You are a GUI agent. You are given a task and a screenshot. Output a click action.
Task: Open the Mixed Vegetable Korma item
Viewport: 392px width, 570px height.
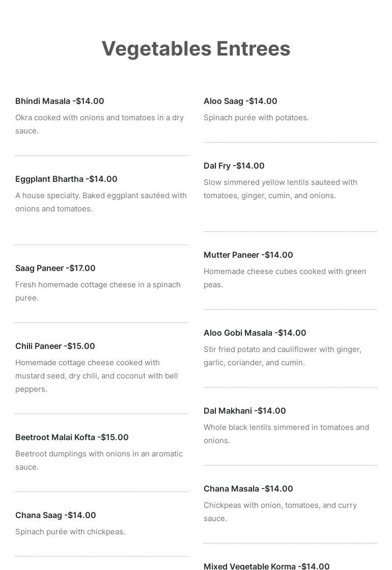[x=266, y=566]
